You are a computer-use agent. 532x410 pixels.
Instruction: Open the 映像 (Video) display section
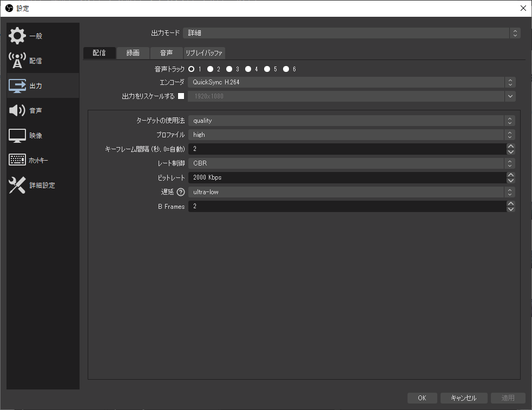coord(17,135)
